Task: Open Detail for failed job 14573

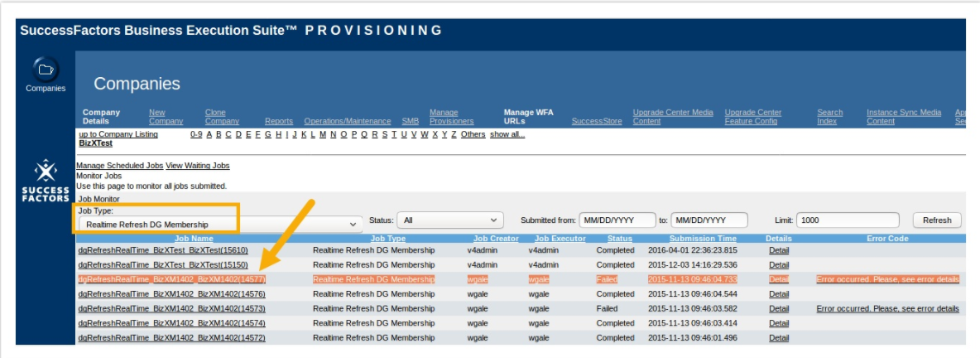Action: pos(779,308)
